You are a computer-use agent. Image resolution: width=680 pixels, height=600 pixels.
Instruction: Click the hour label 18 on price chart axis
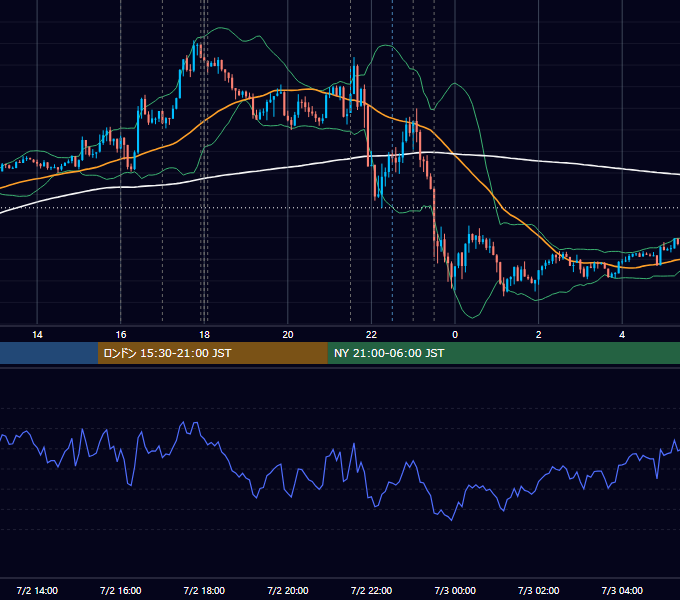coord(204,335)
